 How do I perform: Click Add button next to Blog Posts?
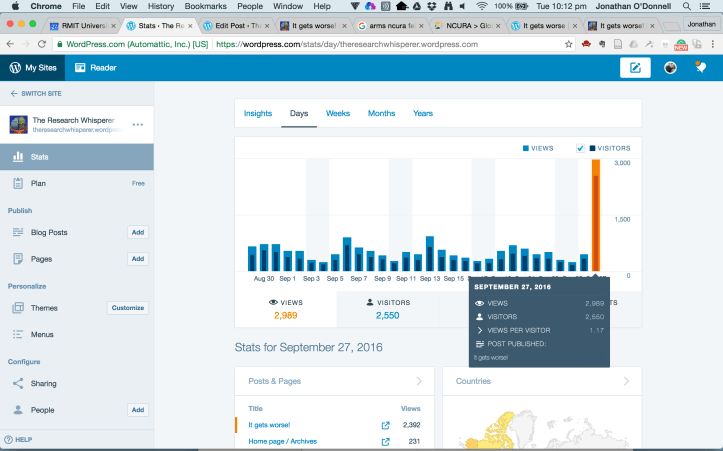(x=138, y=232)
